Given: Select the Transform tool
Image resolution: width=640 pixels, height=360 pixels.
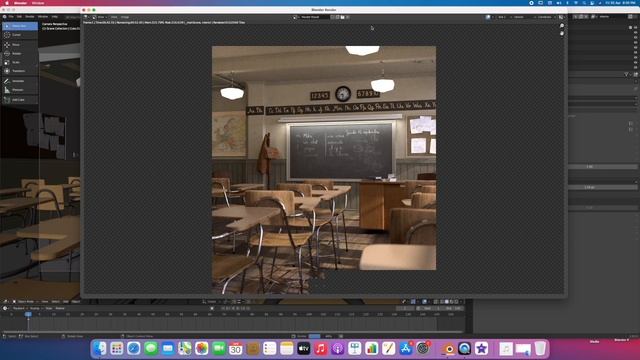Looking at the screenshot, I should tap(20, 71).
